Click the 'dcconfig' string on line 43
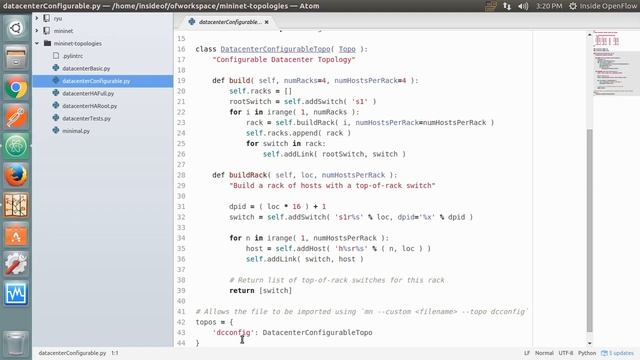640x360 pixels. 233,333
